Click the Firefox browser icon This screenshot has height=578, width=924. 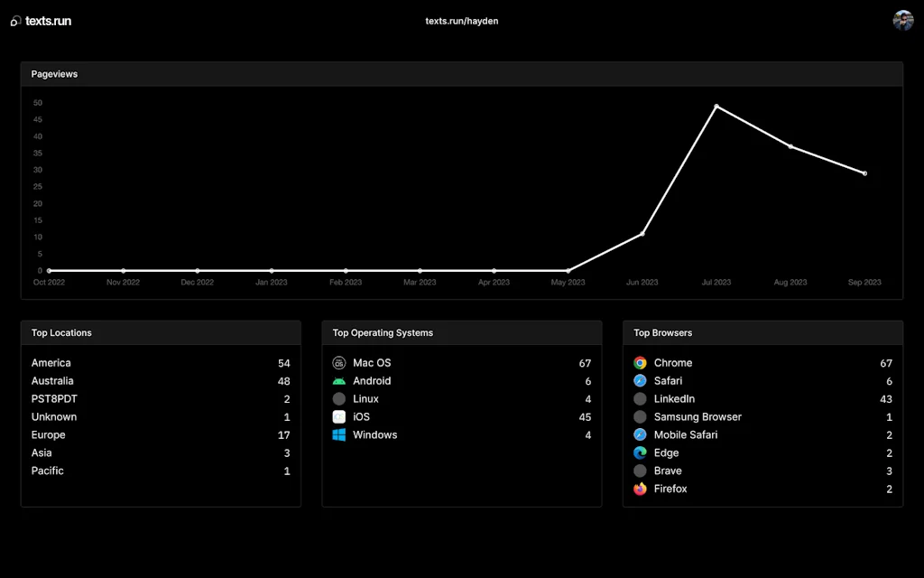point(640,489)
